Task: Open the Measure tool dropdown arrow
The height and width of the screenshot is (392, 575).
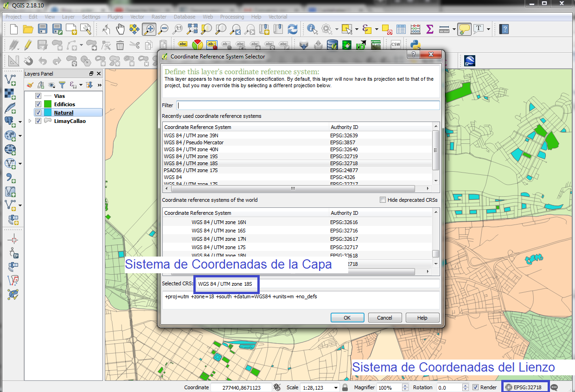Action: (454, 29)
